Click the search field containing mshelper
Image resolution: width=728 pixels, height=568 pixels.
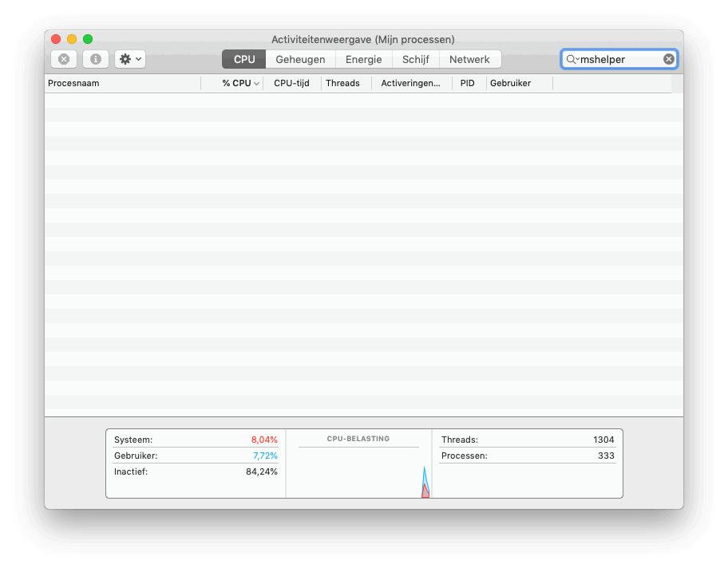click(x=619, y=59)
